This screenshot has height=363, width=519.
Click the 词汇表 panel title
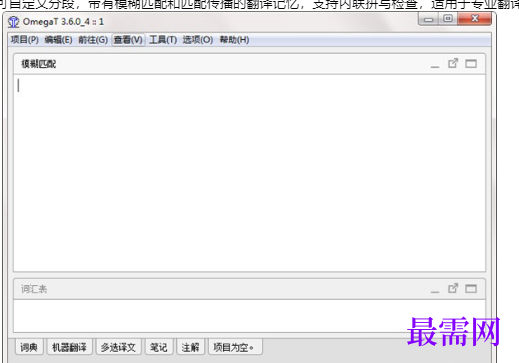point(34,289)
